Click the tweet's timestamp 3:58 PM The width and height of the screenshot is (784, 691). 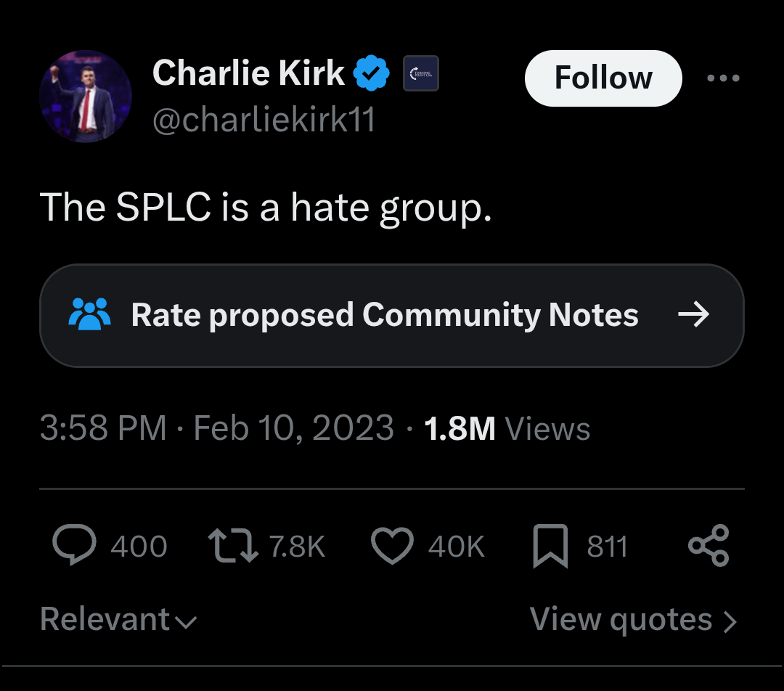coord(103,428)
